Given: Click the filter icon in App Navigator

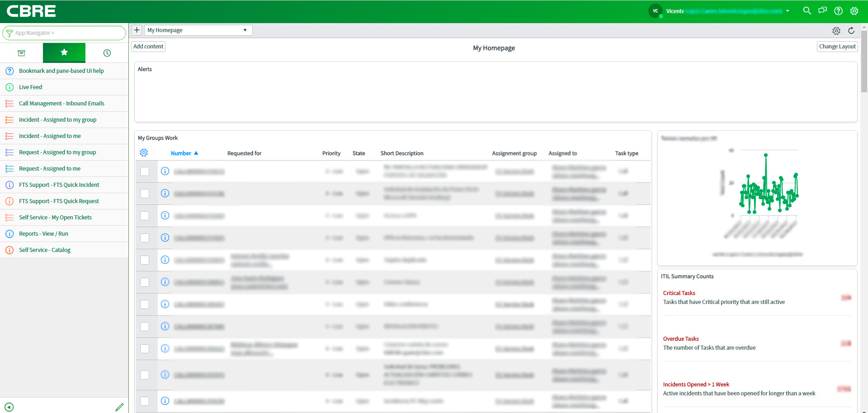Looking at the screenshot, I should pos(9,33).
